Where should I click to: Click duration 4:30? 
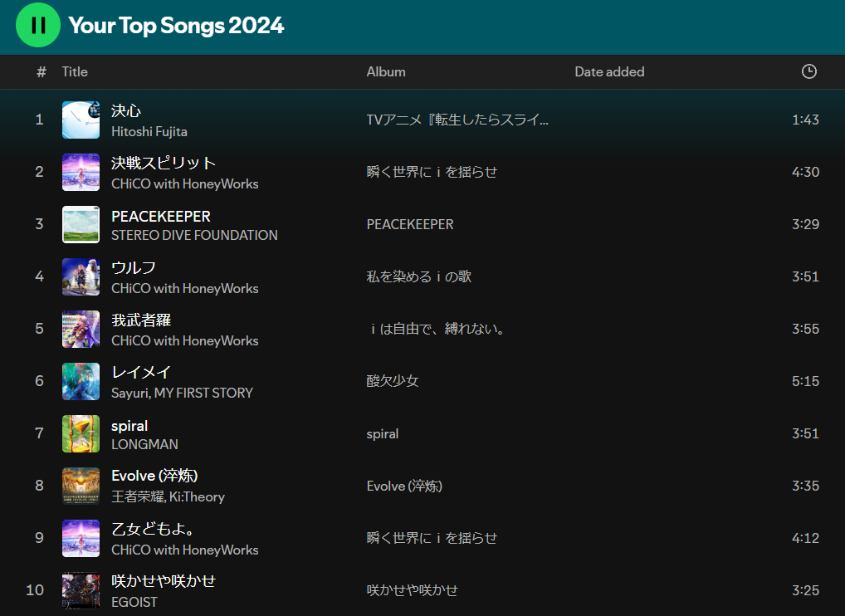tap(805, 172)
